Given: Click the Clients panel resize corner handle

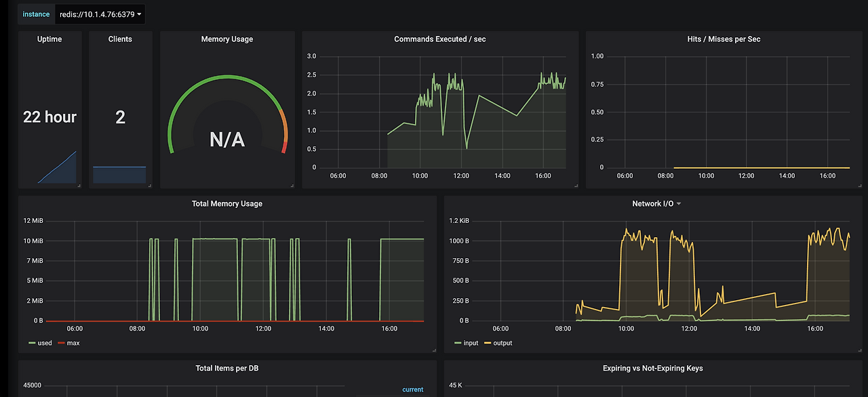Looking at the screenshot, I should (x=149, y=185).
